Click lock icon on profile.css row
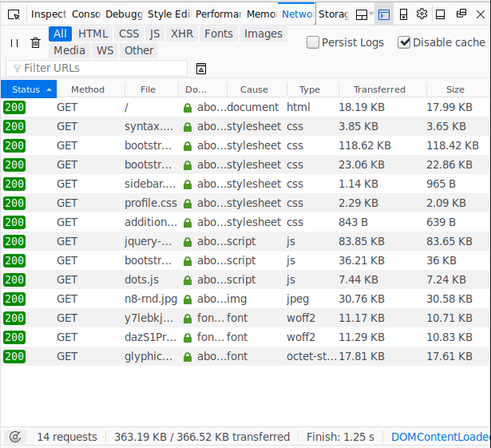Screen dimensions: 491x448 (188, 204)
